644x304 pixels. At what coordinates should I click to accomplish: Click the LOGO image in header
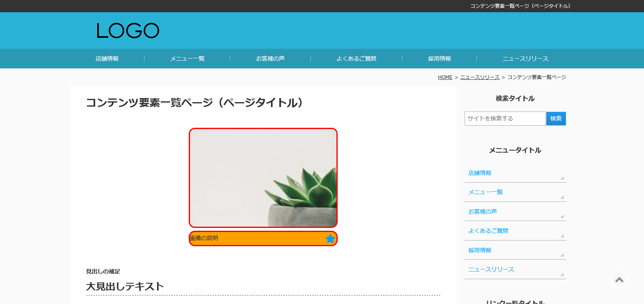[x=128, y=31]
